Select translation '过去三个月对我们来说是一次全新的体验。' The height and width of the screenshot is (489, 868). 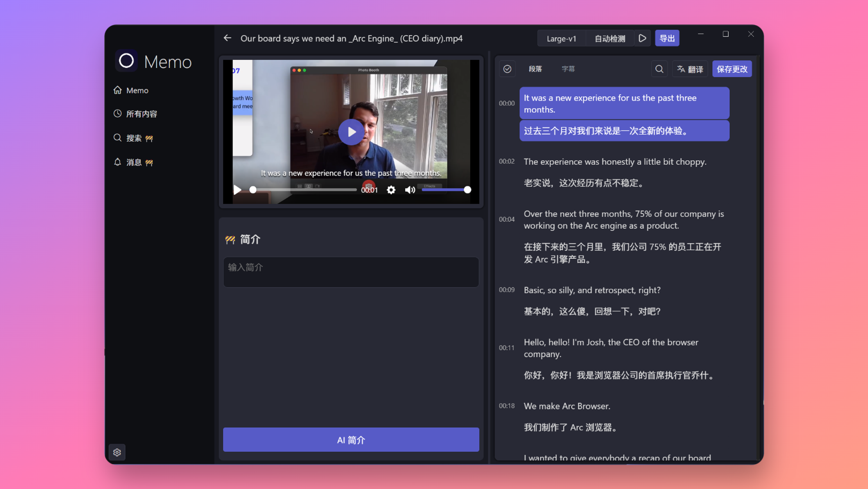point(624,131)
